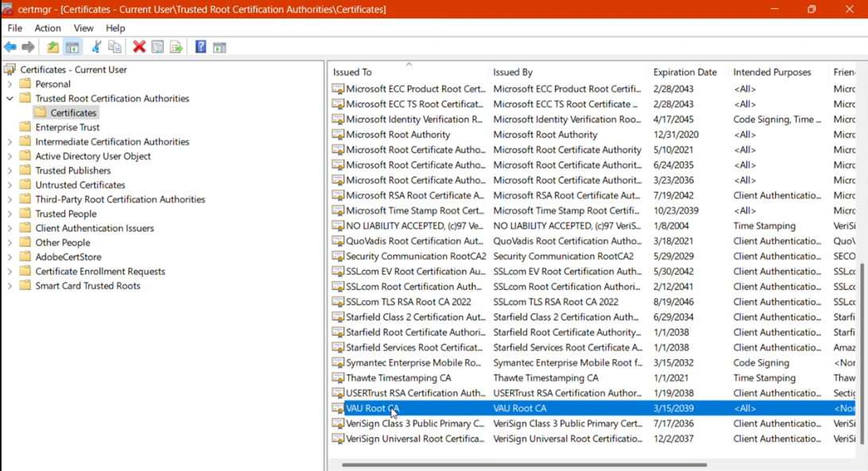Open the Action menu
Viewport: 868px width, 471px height.
click(x=47, y=27)
